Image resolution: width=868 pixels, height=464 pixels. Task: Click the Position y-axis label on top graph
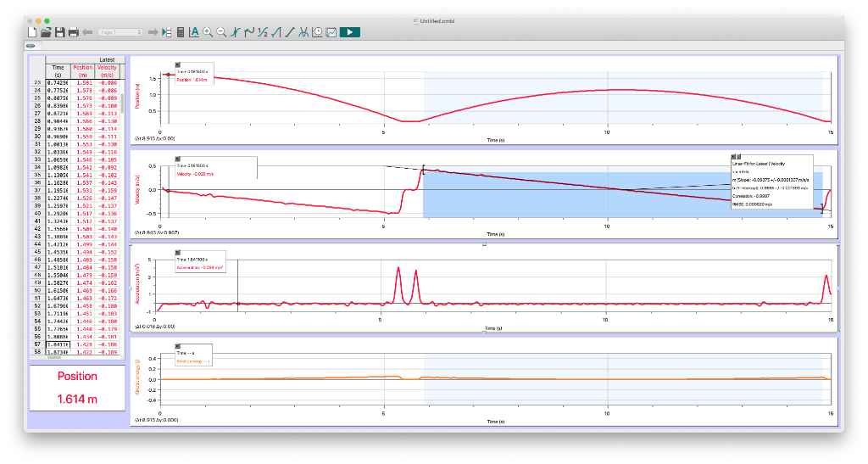click(137, 95)
